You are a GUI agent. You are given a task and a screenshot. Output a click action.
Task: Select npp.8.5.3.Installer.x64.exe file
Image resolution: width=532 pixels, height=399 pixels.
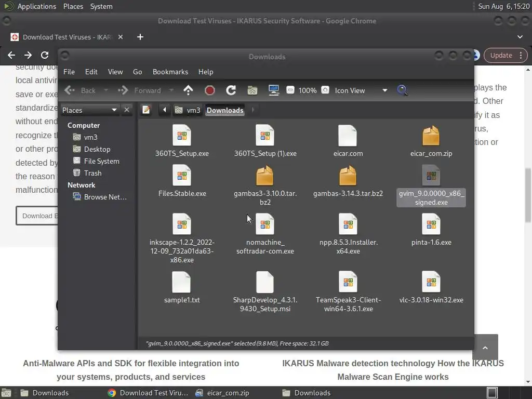click(x=348, y=234)
